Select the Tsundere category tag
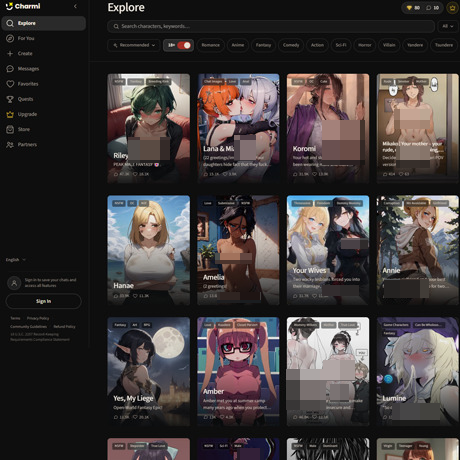Viewport: 460px width, 460px height. [x=444, y=45]
